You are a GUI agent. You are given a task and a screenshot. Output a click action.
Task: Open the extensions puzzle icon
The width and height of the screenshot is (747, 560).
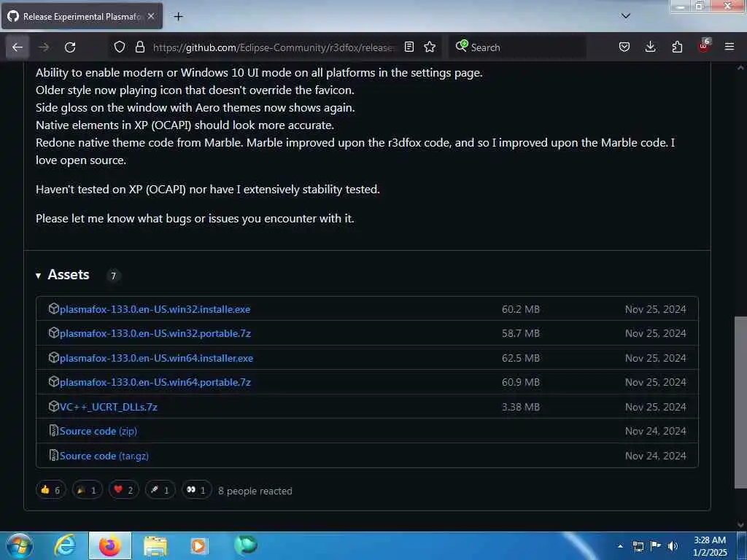click(x=677, y=47)
